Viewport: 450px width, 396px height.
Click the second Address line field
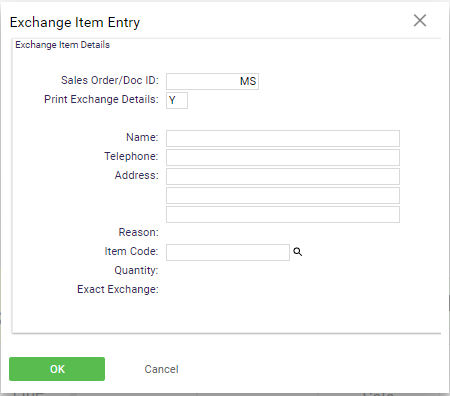point(283,195)
